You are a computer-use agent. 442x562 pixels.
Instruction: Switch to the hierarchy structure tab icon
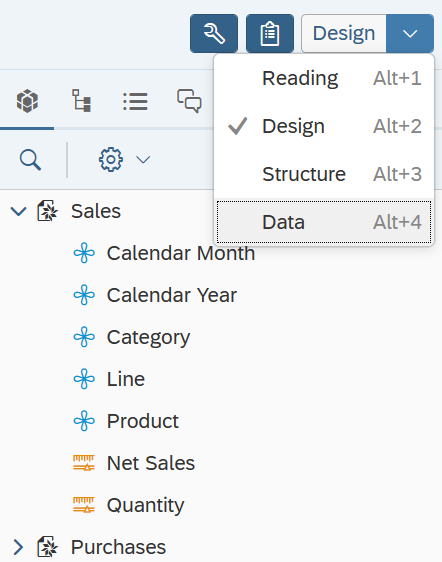pos(81,101)
